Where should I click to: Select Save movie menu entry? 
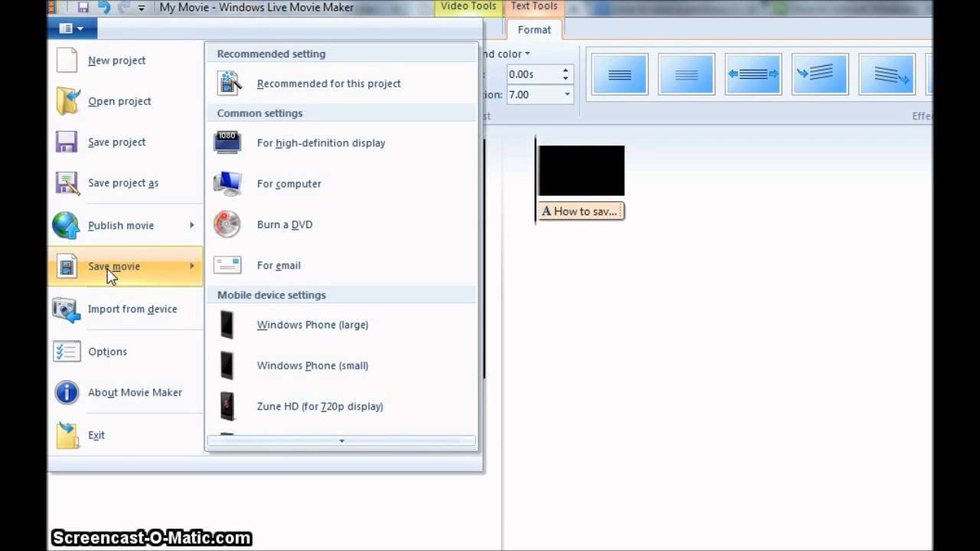pos(126,266)
